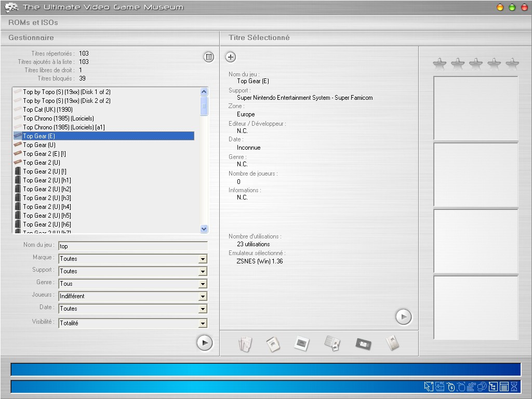Click the plus icon under Titre Sélectionné
The image size is (532, 399).
click(231, 57)
